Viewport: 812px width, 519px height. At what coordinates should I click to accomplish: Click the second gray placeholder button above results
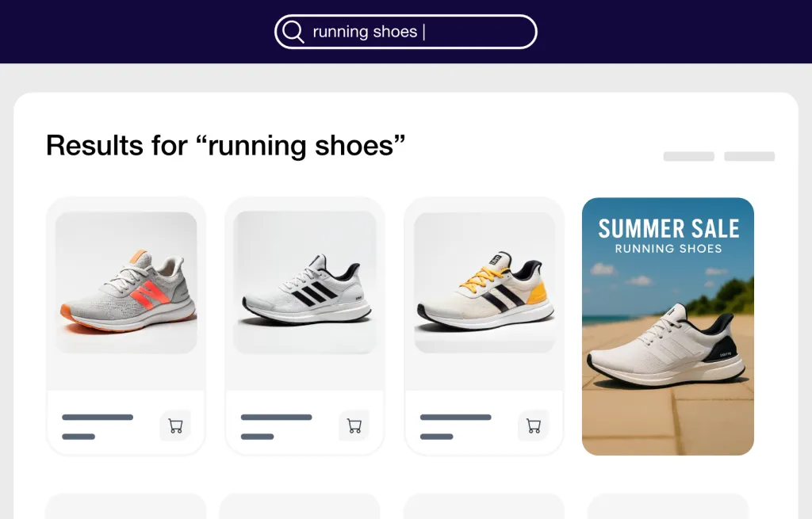(749, 156)
